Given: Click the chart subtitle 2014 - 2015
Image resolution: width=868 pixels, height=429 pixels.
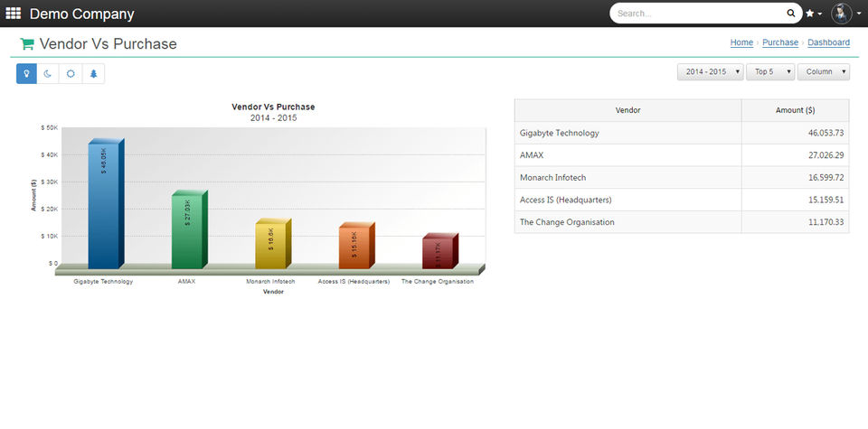Looking at the screenshot, I should 273,118.
